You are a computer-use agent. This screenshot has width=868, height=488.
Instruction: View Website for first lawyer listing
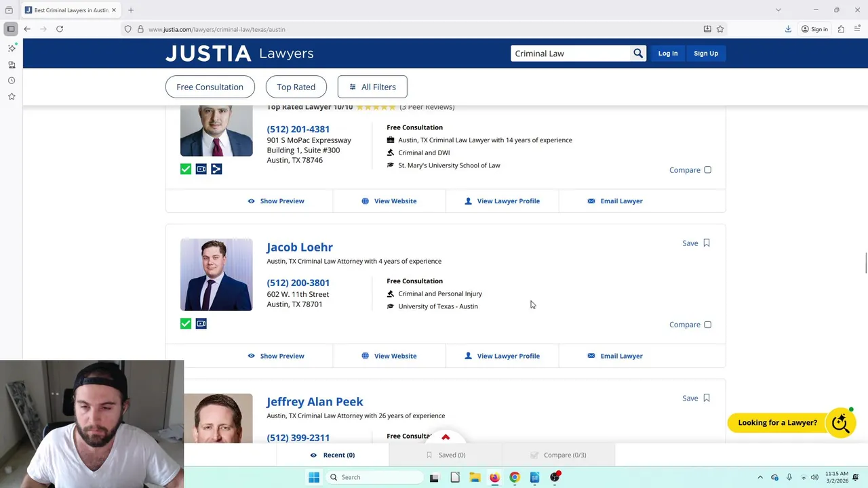coord(389,201)
